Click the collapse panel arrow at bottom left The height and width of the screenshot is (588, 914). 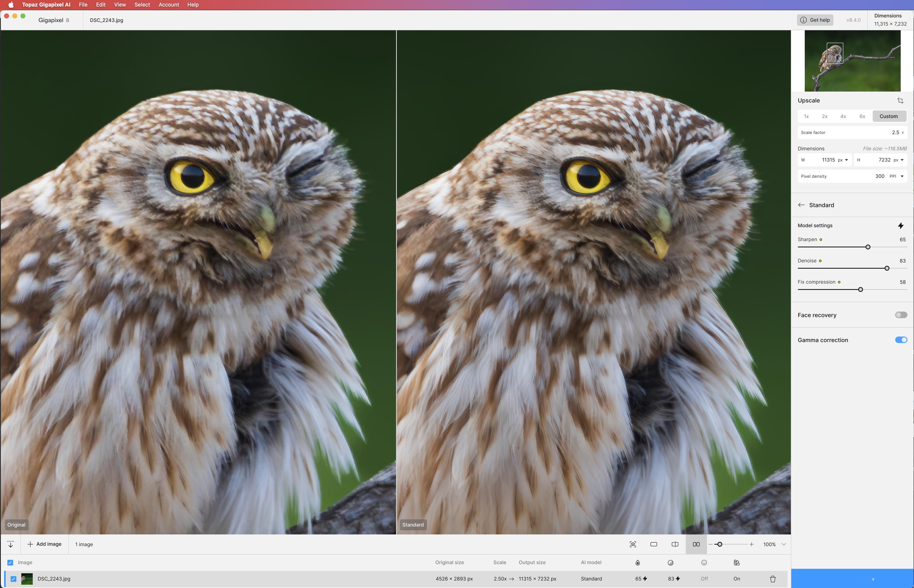pyautogui.click(x=11, y=544)
